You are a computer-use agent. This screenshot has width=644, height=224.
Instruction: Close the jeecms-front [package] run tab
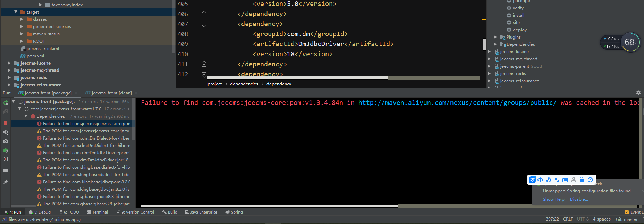(x=76, y=93)
